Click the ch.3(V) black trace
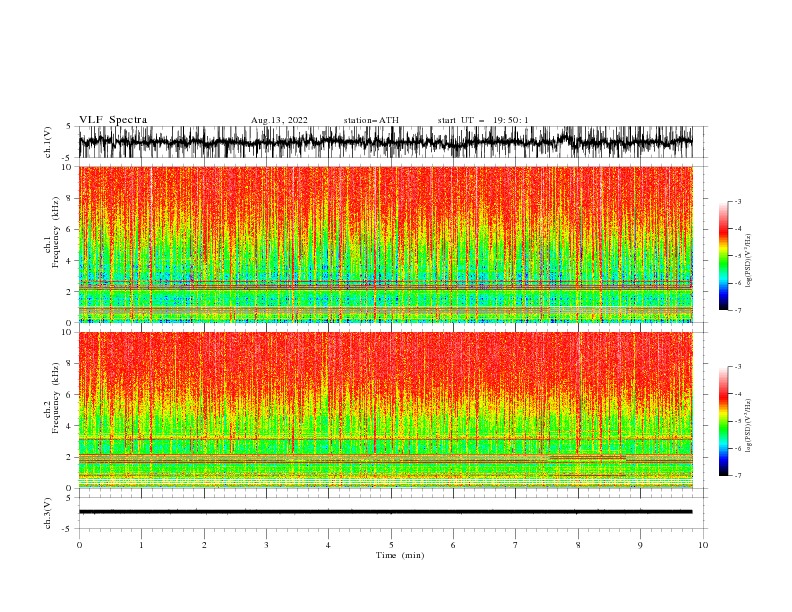The height and width of the screenshot is (612, 792). pyautogui.click(x=386, y=512)
